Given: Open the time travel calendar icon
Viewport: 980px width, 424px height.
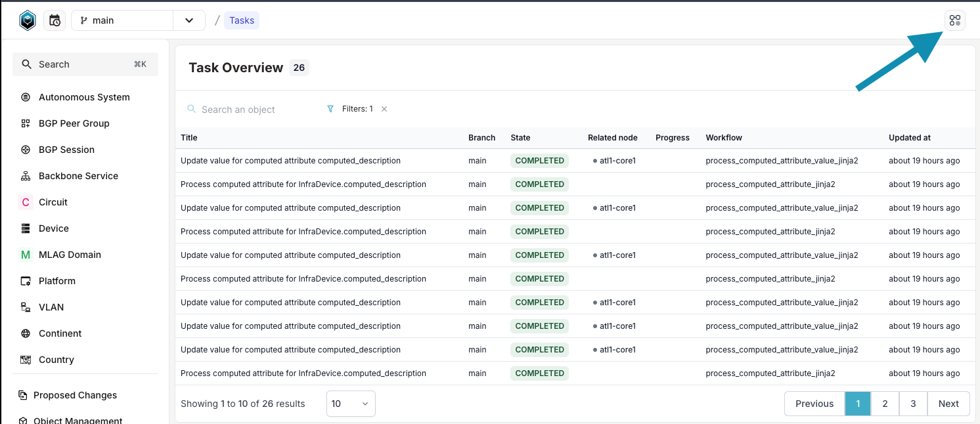Looking at the screenshot, I should click(55, 20).
